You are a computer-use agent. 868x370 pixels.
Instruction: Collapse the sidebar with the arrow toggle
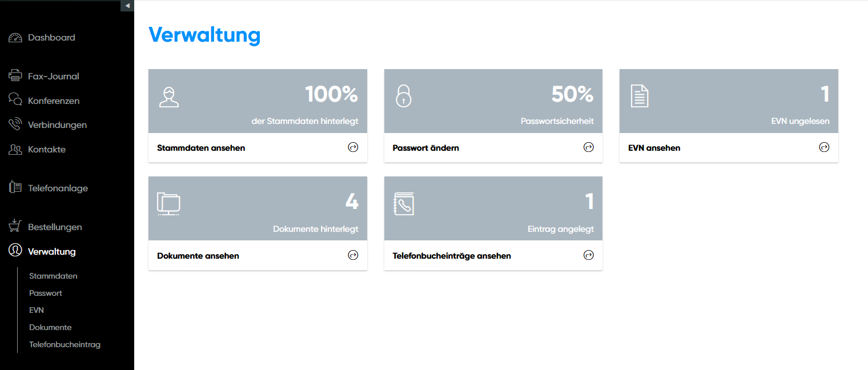coord(127,6)
